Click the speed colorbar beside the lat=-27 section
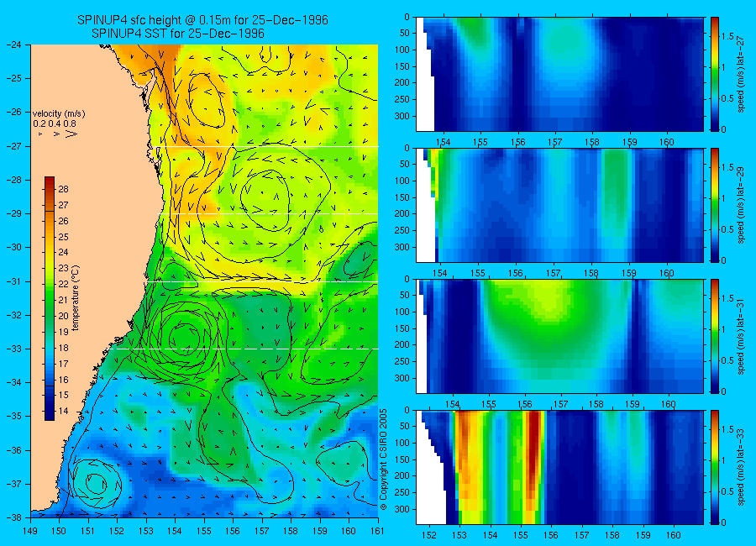The image size is (756, 546). coord(714,74)
